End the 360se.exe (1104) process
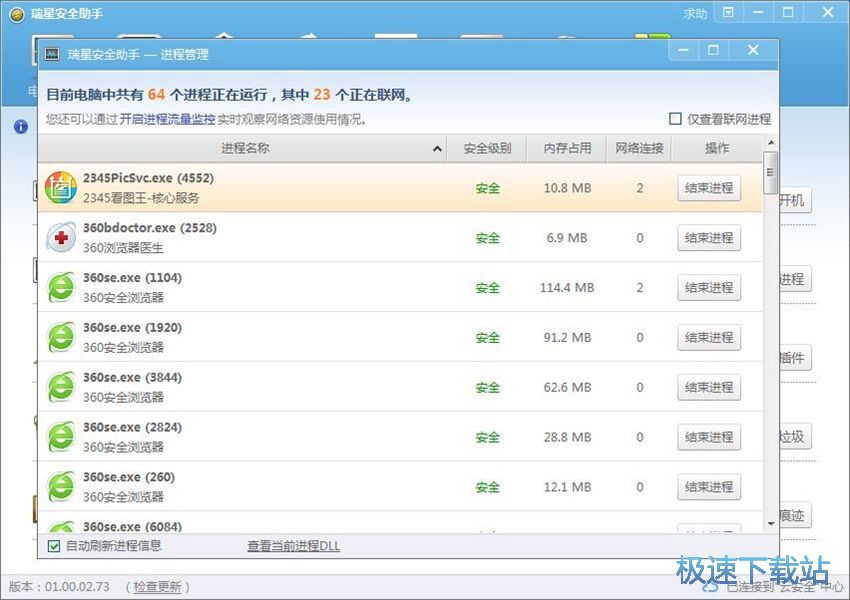Screen dimensions: 850x600 [x=709, y=288]
